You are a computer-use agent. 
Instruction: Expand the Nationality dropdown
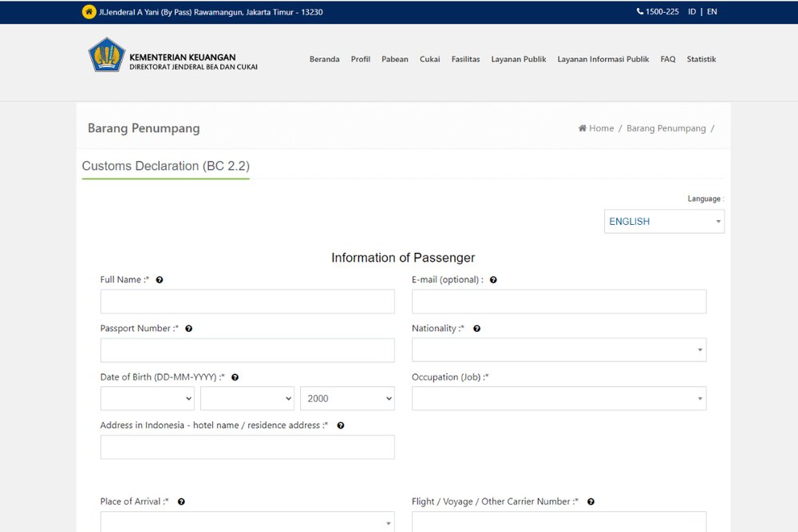(559, 350)
